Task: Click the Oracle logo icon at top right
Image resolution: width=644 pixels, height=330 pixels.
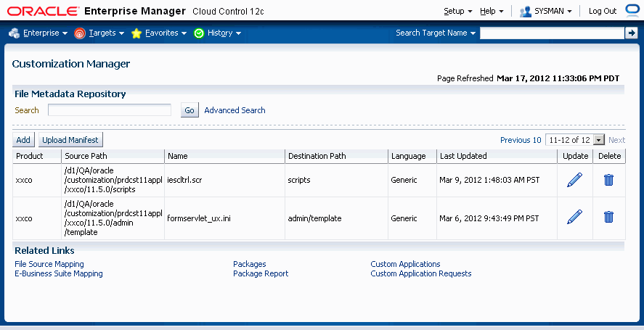Action: 633,11
